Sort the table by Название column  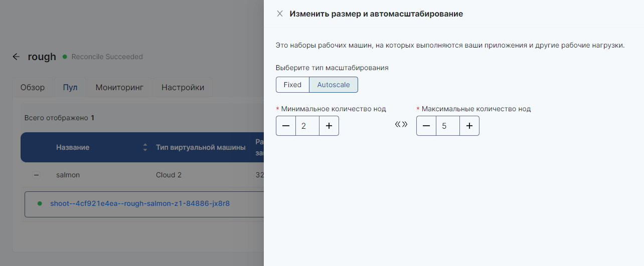click(145, 147)
